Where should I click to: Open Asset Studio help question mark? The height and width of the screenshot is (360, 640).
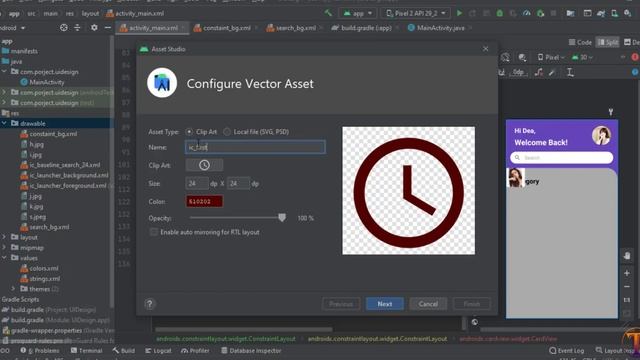[x=150, y=304]
